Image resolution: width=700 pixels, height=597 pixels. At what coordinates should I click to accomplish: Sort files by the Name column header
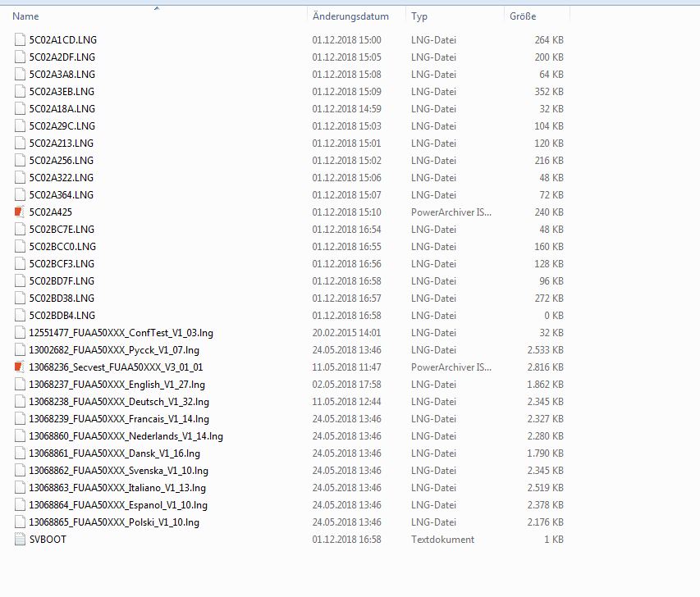26,16
